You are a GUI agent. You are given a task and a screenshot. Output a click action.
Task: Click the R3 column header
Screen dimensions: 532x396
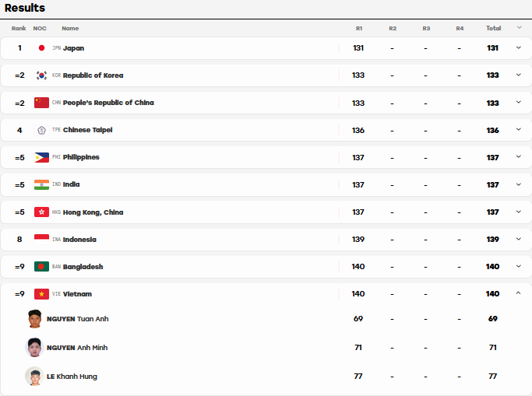pos(426,29)
